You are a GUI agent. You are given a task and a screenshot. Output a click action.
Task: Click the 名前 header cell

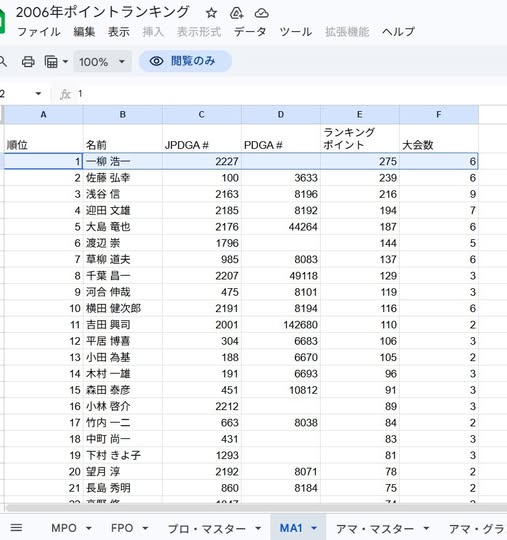pos(123,138)
